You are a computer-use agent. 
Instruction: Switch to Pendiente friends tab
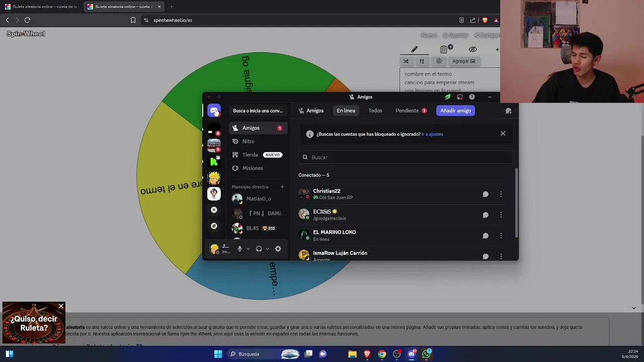coord(411,111)
